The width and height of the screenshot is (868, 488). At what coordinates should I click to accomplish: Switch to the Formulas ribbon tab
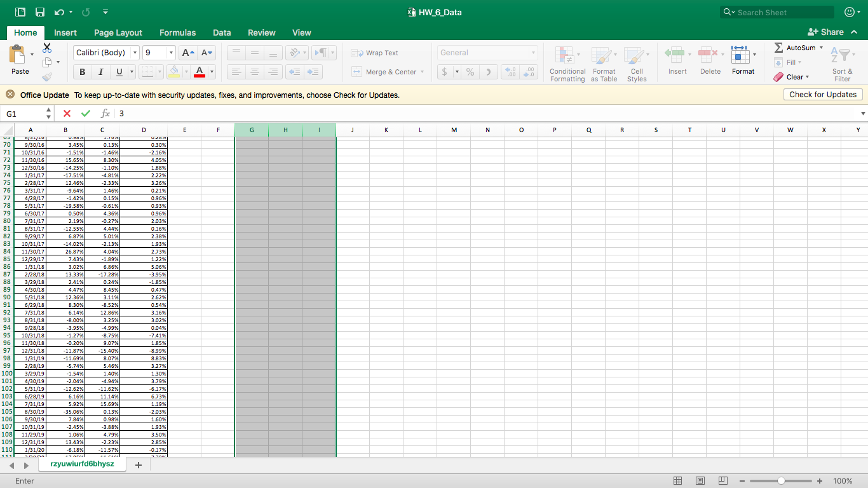click(177, 32)
